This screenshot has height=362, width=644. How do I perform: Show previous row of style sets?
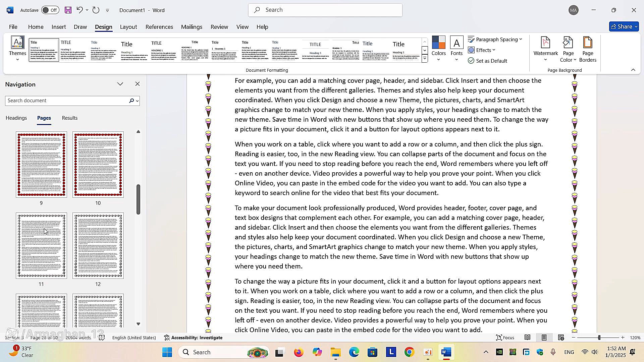coord(425,42)
